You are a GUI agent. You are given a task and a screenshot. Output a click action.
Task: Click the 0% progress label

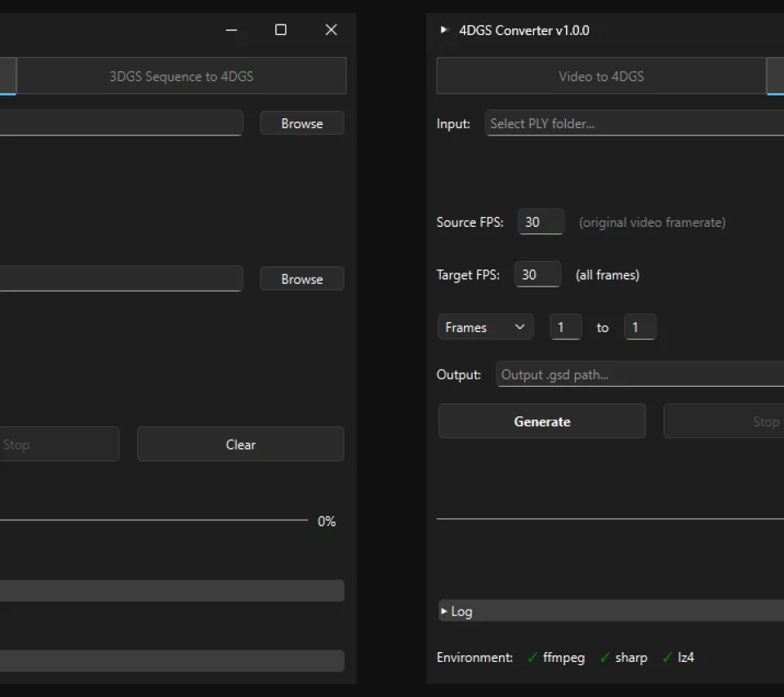[x=327, y=522]
